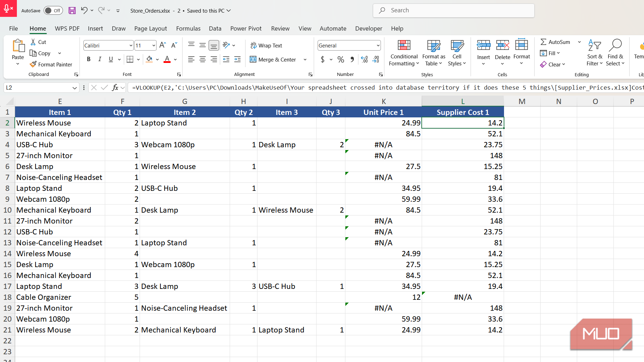
Task: Click the AutoSum button
Action: click(555, 42)
